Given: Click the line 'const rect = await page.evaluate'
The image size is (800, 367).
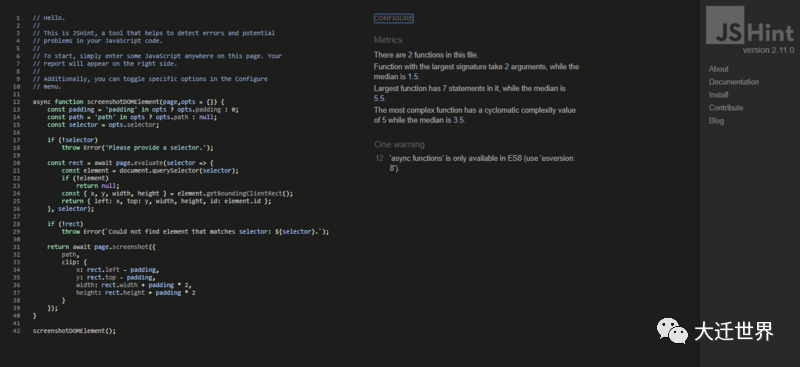Looking at the screenshot, I should pos(131,163).
